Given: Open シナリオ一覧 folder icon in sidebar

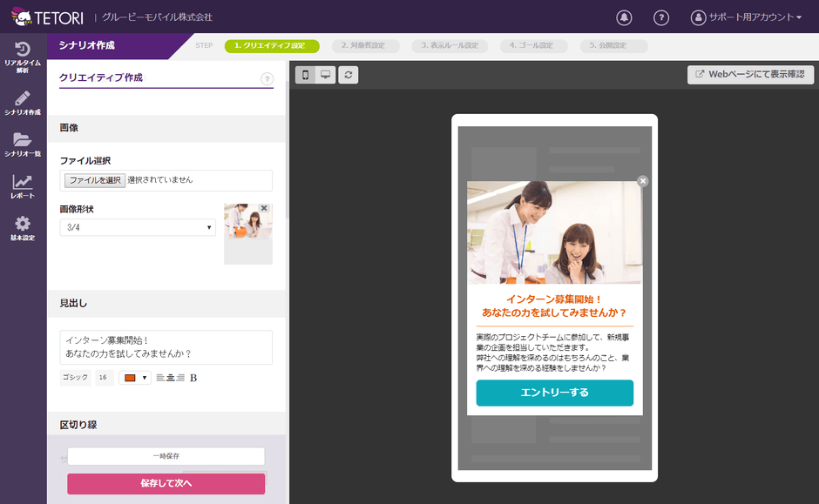Looking at the screenshot, I should click(x=23, y=144).
